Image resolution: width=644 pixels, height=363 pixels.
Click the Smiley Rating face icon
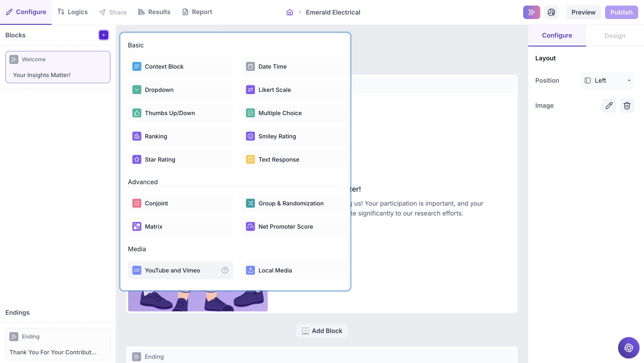click(x=250, y=136)
